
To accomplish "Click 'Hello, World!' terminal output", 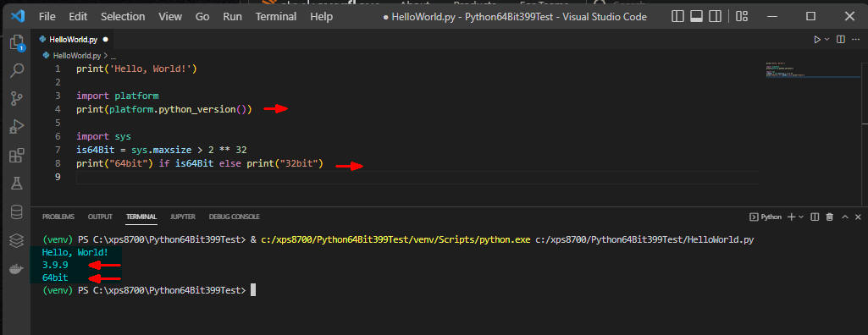I will (75, 252).
